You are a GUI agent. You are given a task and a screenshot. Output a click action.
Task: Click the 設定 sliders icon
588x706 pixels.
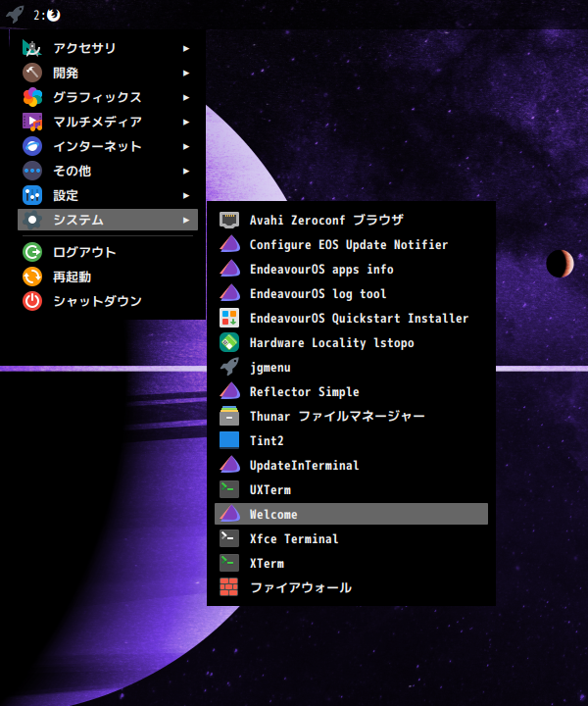point(32,195)
